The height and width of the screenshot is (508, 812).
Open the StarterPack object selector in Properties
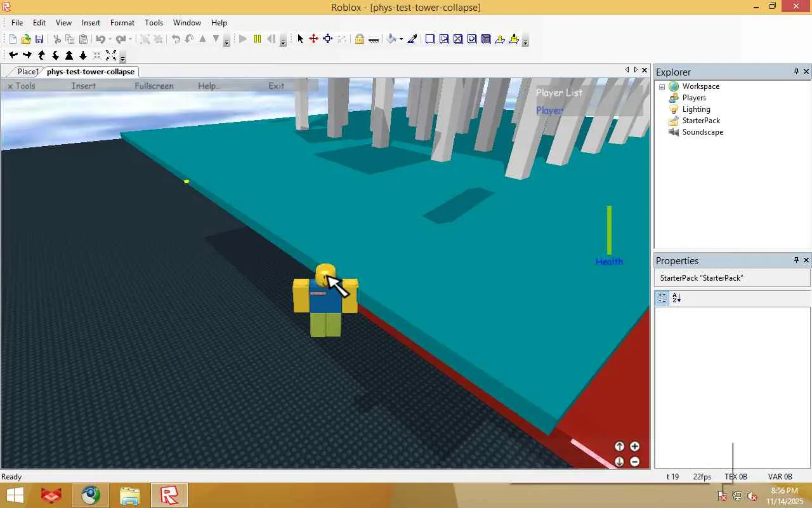click(x=732, y=278)
